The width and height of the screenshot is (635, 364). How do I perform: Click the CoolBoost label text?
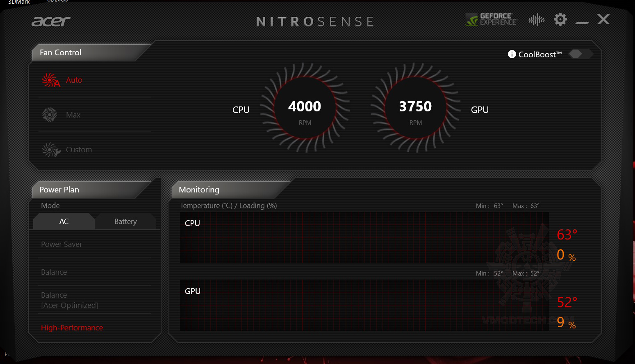(x=540, y=54)
